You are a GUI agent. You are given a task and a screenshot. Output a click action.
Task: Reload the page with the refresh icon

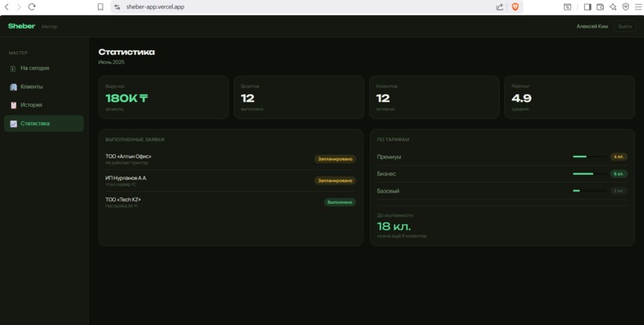coord(32,6)
